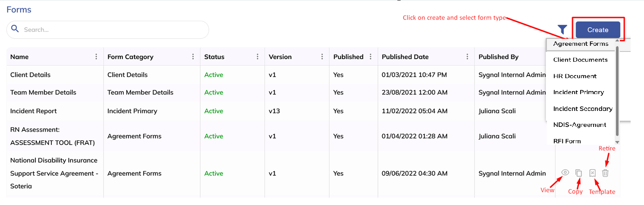This screenshot has width=644, height=205.
Task: Choose Client Documents form type
Action: pos(580,60)
